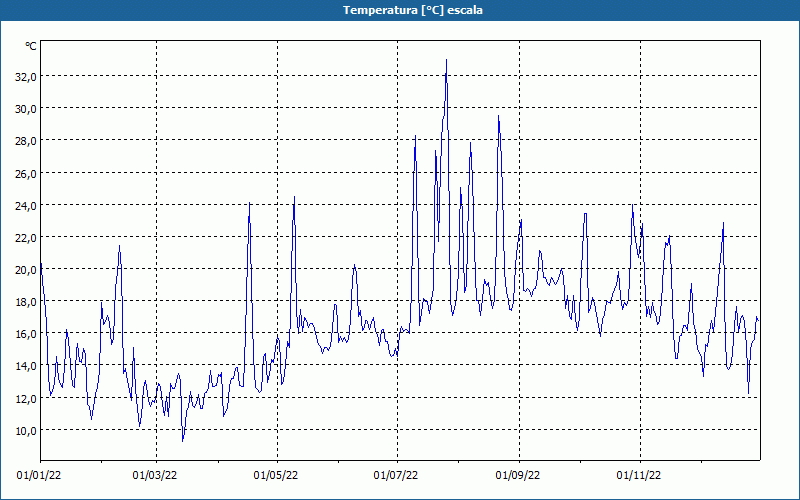Screen dimensions: 800x500
Task: Click the 01/09/22 date label
Action: tap(518, 476)
